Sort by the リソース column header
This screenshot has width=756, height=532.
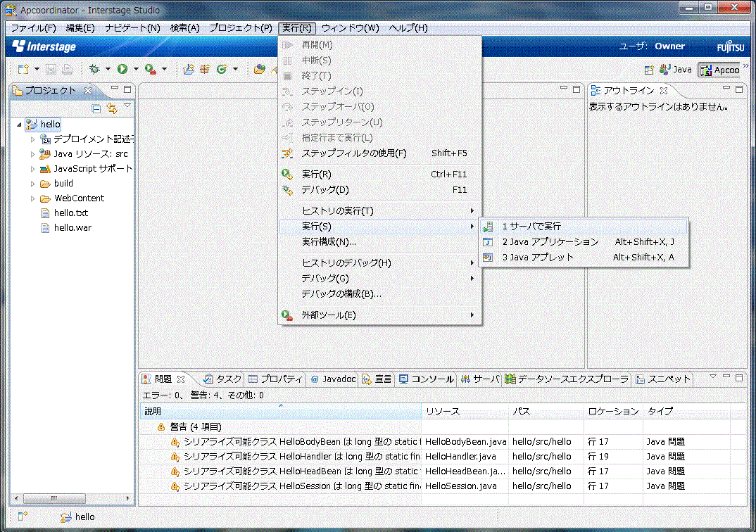tap(465, 412)
